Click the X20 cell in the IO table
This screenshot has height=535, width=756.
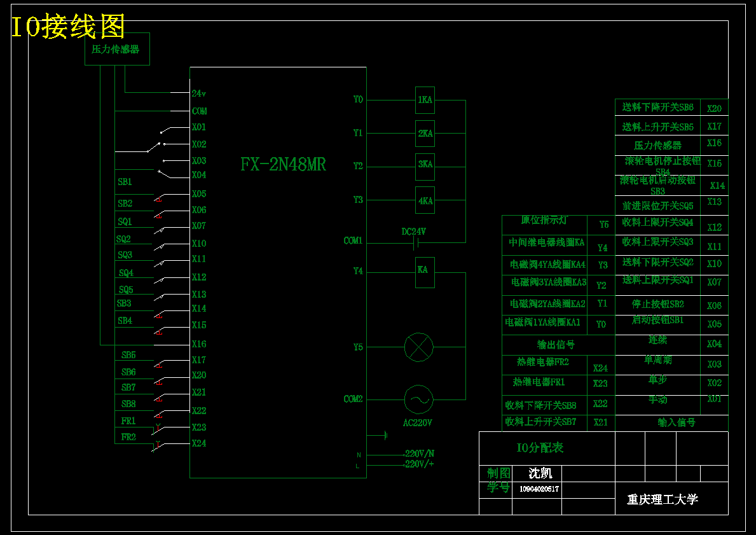[714, 108]
